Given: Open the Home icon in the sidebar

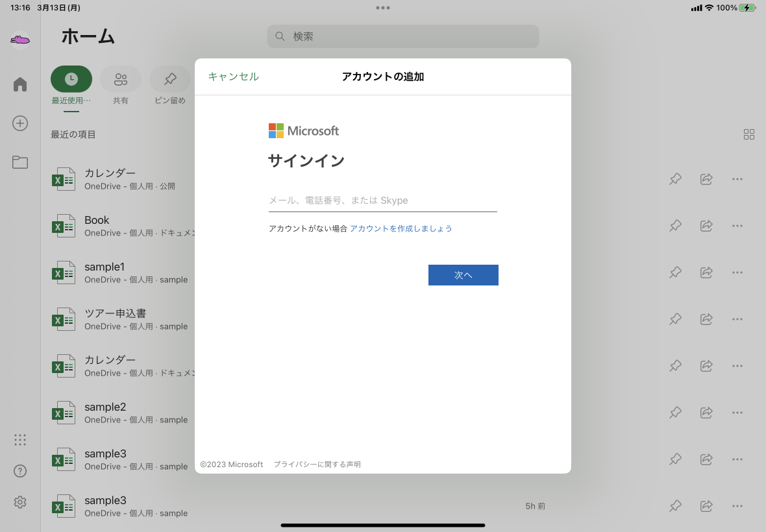Looking at the screenshot, I should [x=19, y=84].
